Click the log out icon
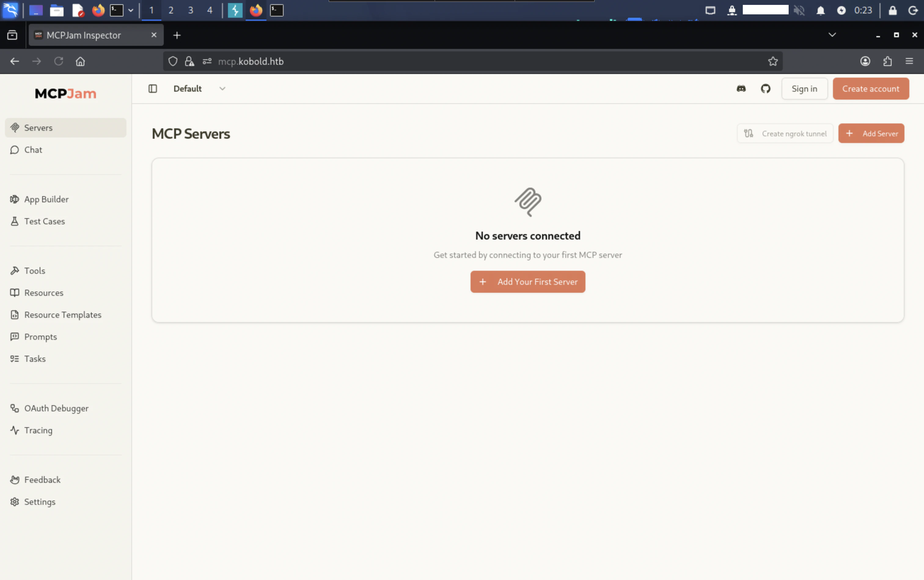The width and height of the screenshot is (924, 580). click(x=913, y=10)
